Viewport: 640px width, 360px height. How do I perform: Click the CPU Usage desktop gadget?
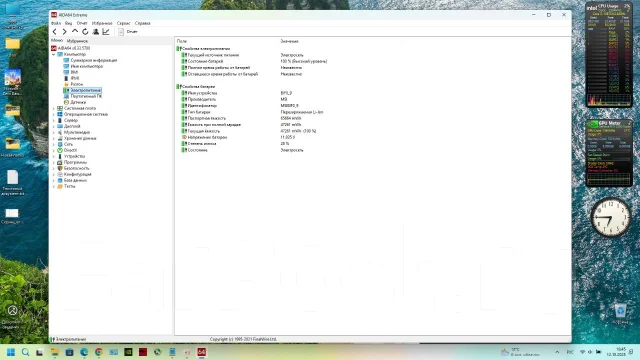pos(609,55)
